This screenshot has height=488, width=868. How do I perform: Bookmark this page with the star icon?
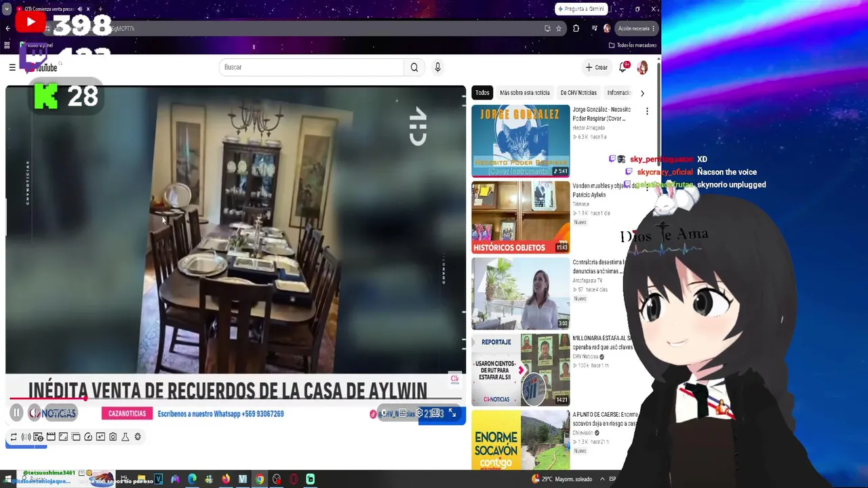point(559,28)
